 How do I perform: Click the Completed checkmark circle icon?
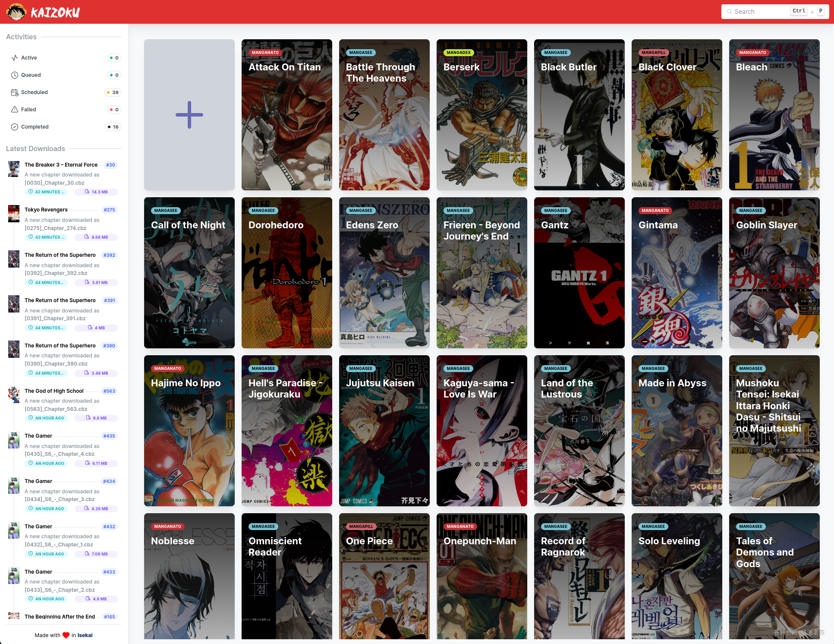[x=15, y=127]
